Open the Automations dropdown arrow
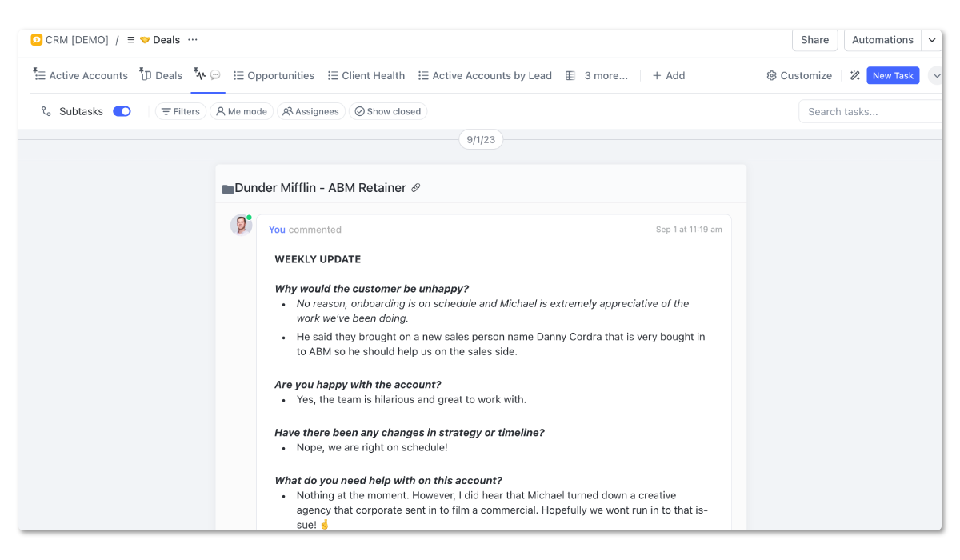This screenshot has width=960, height=560. pyautogui.click(x=931, y=39)
